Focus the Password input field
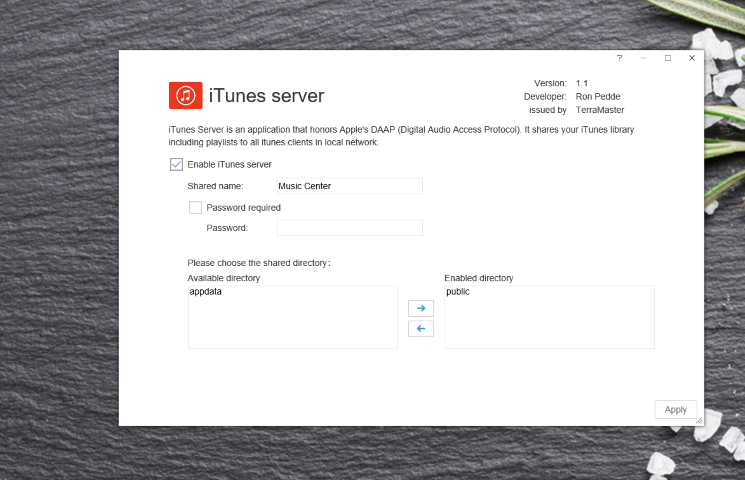The width and height of the screenshot is (745, 480). (350, 228)
